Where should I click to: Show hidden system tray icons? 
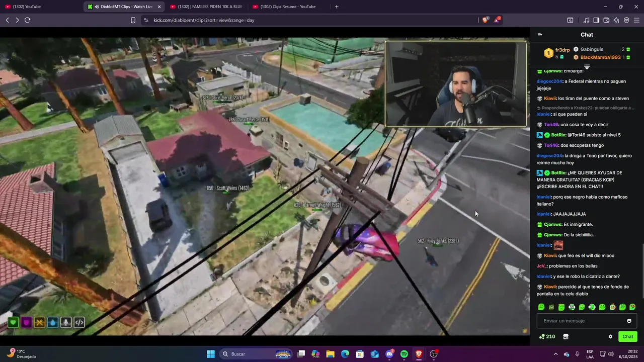(x=556, y=354)
